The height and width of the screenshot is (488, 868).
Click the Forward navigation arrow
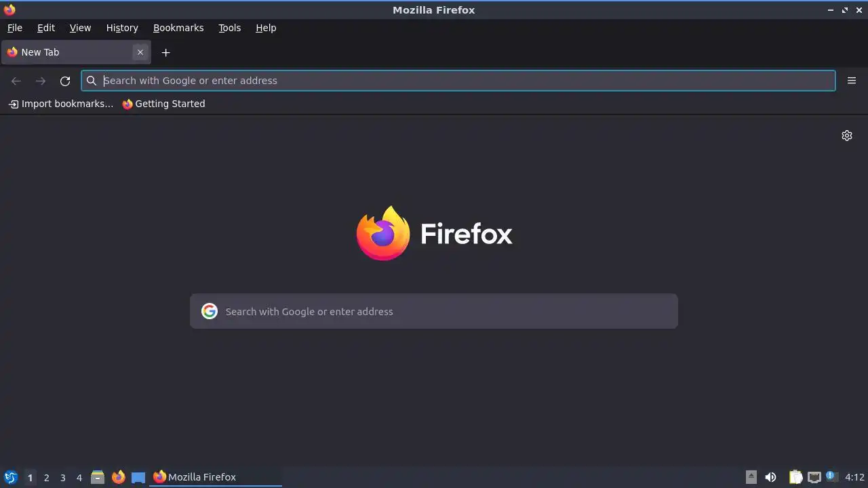[41, 81]
